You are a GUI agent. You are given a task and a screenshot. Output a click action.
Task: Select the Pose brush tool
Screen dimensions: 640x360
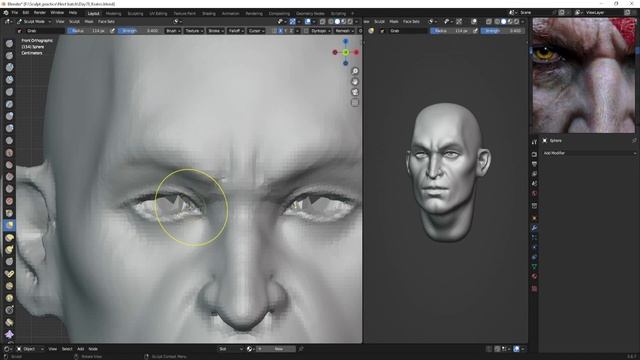(x=9, y=274)
